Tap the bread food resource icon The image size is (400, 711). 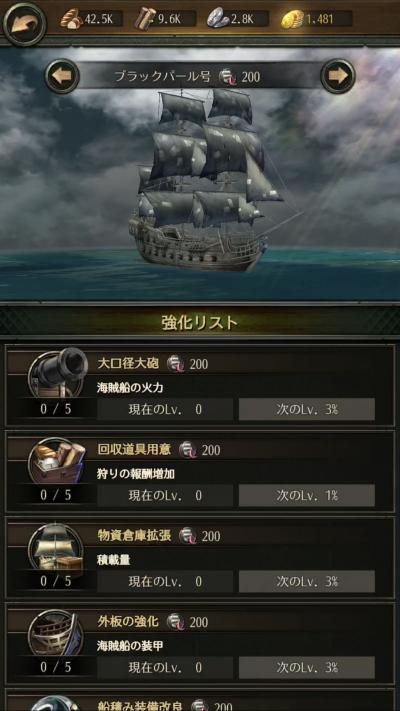(72, 19)
